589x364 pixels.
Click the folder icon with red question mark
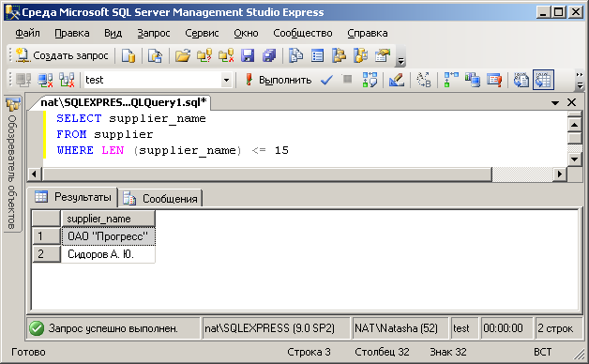coord(204,55)
